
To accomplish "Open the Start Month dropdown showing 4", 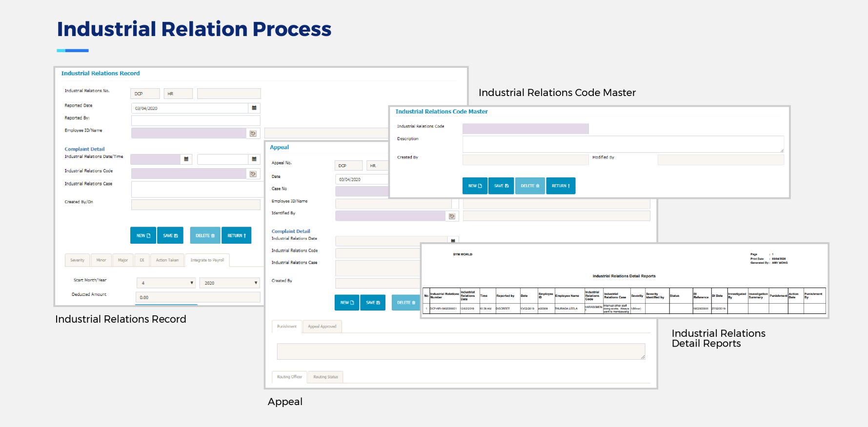I will pyautogui.click(x=166, y=283).
